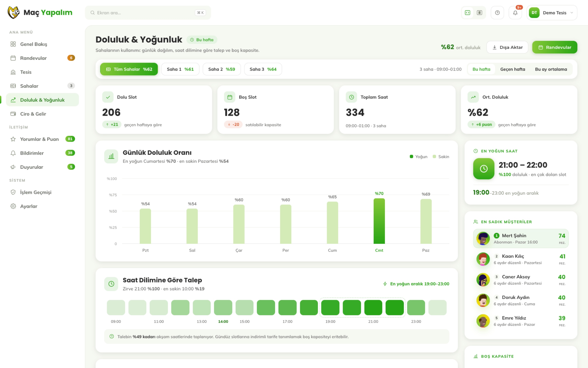Click the green Randevular button
This screenshot has height=368, width=588.
pos(555,47)
